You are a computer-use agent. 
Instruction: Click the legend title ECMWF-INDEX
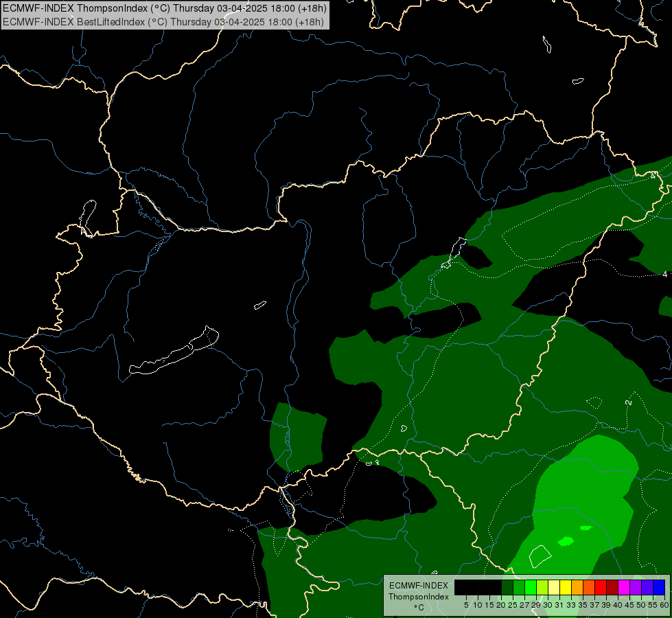click(418, 586)
